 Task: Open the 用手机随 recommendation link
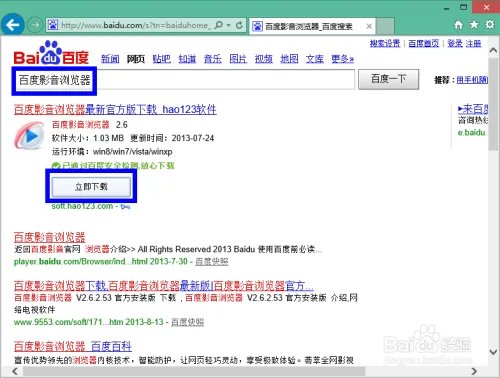[x=472, y=80]
